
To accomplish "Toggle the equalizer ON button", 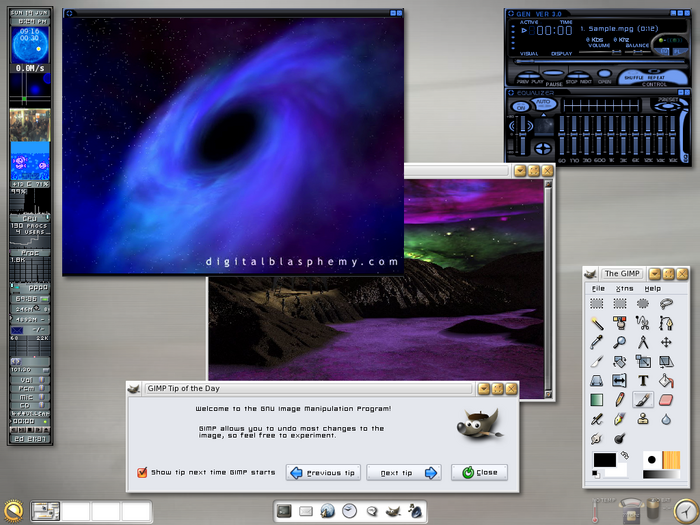I will point(520,105).
